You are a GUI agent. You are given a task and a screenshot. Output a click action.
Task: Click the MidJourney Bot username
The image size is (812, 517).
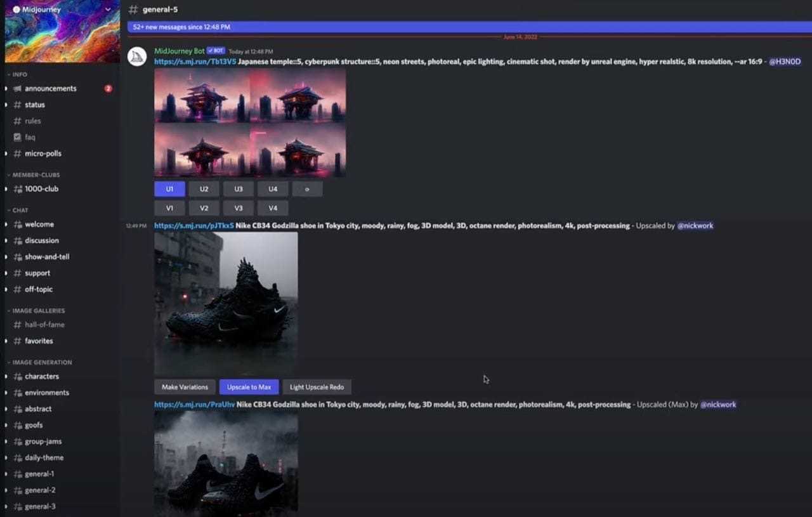pyautogui.click(x=179, y=51)
